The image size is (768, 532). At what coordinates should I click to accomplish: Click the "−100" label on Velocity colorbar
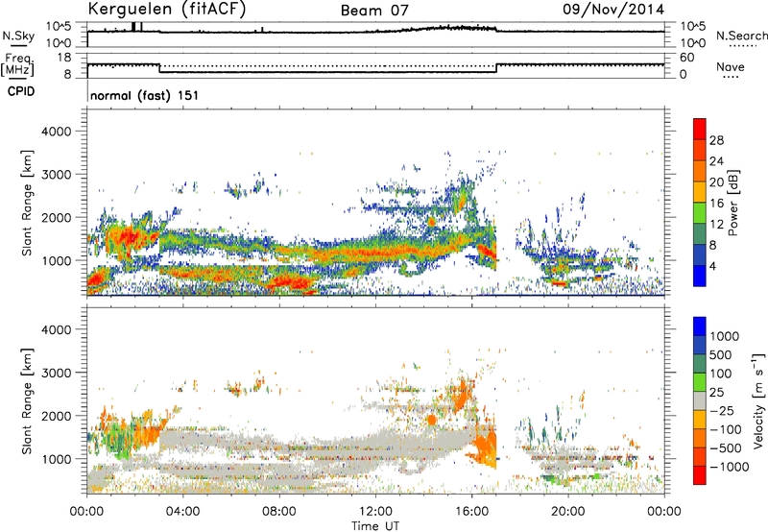tap(726, 429)
